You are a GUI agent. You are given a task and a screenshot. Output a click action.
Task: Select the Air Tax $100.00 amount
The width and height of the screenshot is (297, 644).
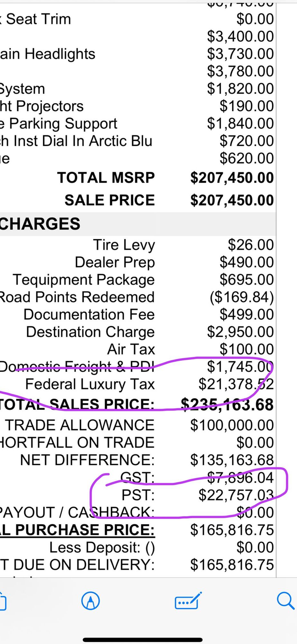pos(246,349)
